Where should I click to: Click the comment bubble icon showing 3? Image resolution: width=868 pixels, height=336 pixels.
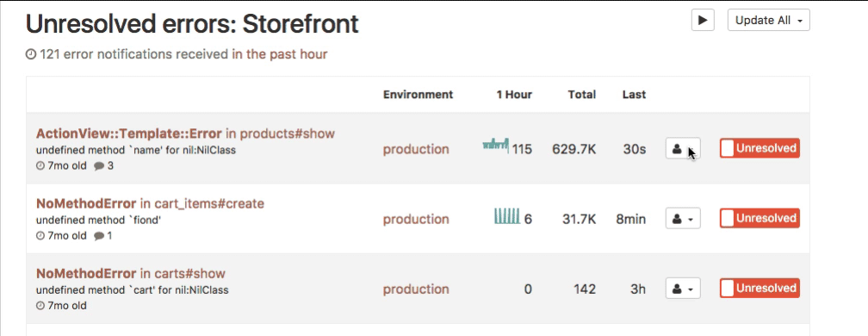point(99,165)
